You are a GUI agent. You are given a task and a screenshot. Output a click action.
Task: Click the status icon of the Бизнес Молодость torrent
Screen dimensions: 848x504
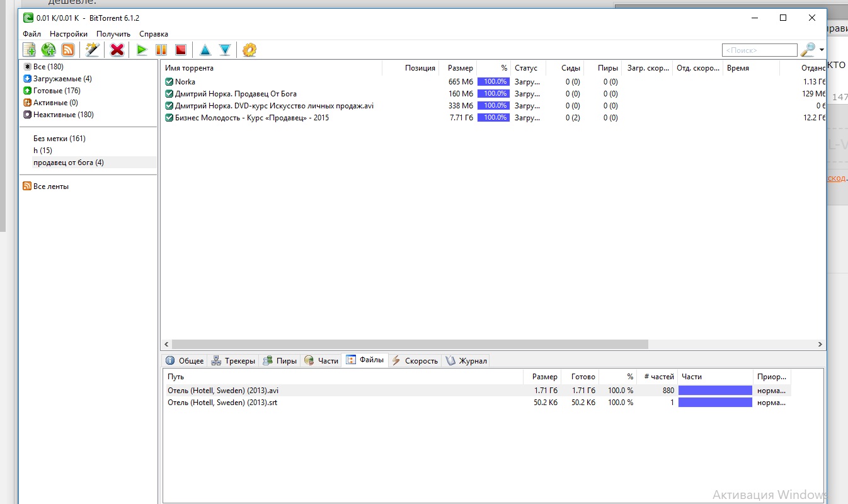(x=169, y=118)
